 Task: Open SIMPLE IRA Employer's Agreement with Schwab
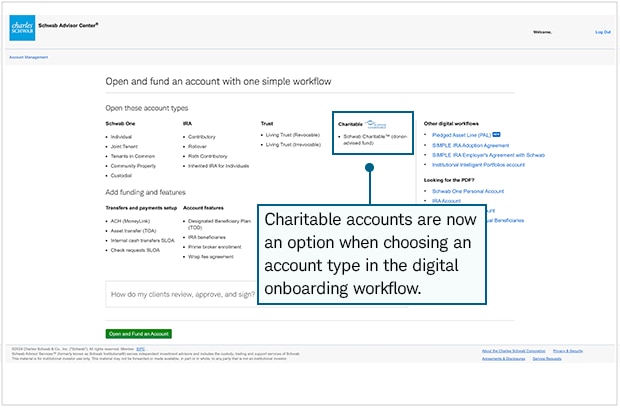[488, 155]
